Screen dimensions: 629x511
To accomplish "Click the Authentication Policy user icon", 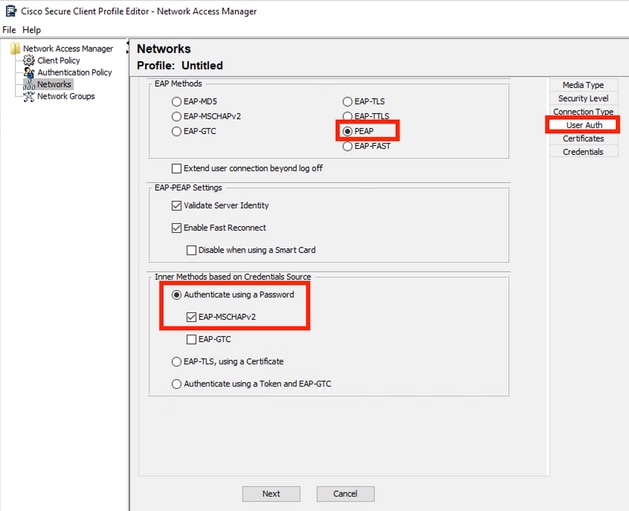I will tap(29, 73).
